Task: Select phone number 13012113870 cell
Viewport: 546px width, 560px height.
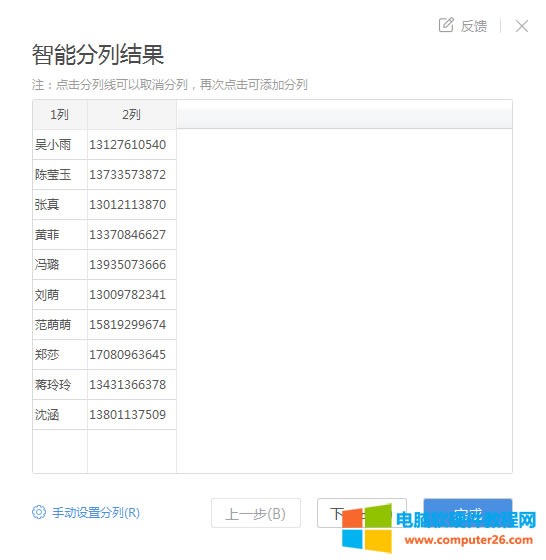Action: point(132,205)
